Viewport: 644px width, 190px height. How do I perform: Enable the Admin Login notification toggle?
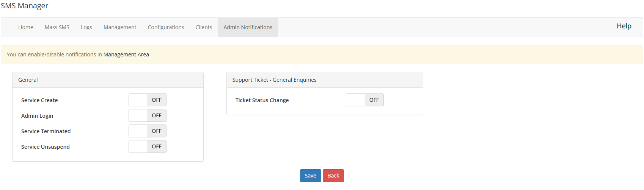[x=148, y=115]
